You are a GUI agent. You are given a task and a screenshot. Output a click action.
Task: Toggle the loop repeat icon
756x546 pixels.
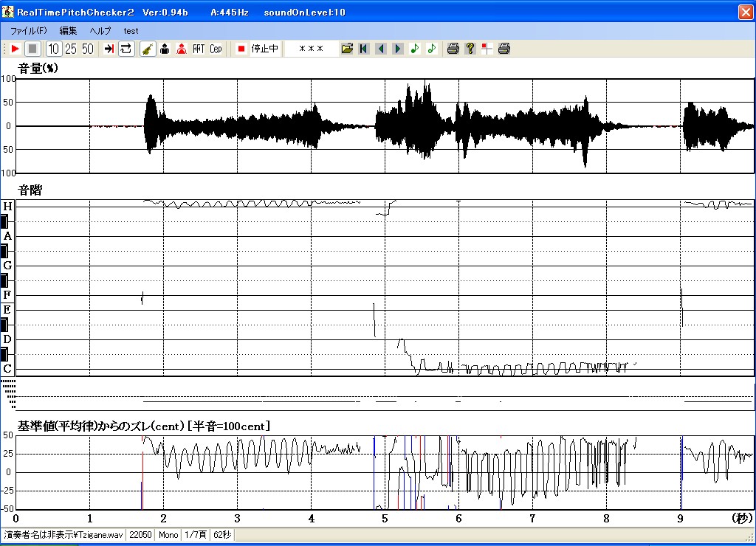click(126, 49)
